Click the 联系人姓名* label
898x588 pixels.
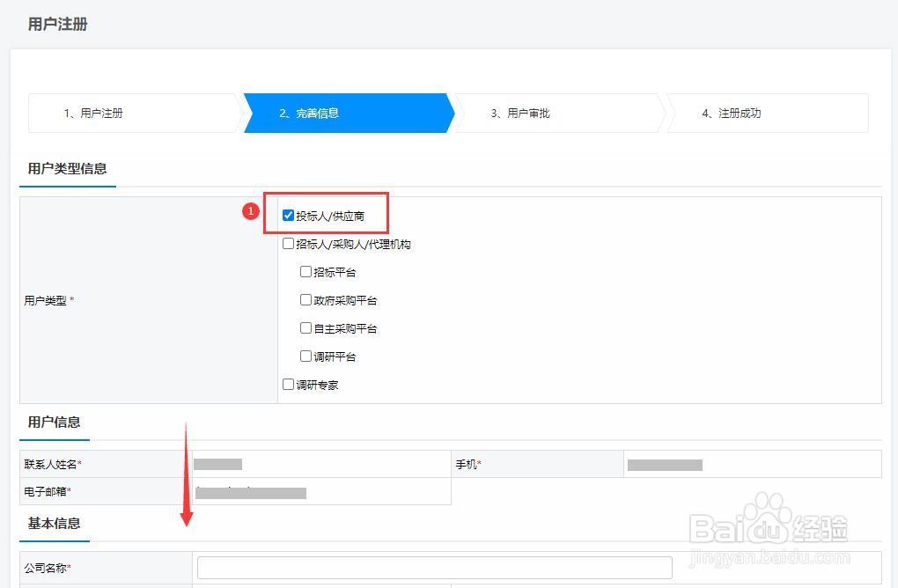(53, 464)
